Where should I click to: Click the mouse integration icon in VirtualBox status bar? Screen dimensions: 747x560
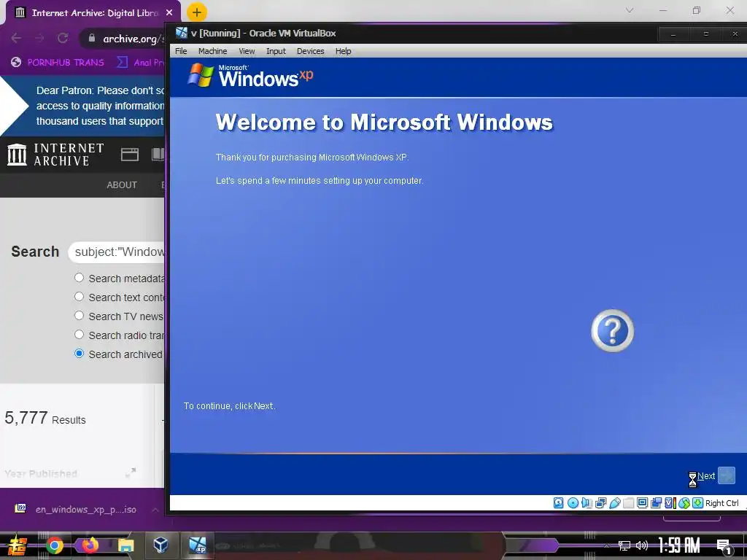684,503
